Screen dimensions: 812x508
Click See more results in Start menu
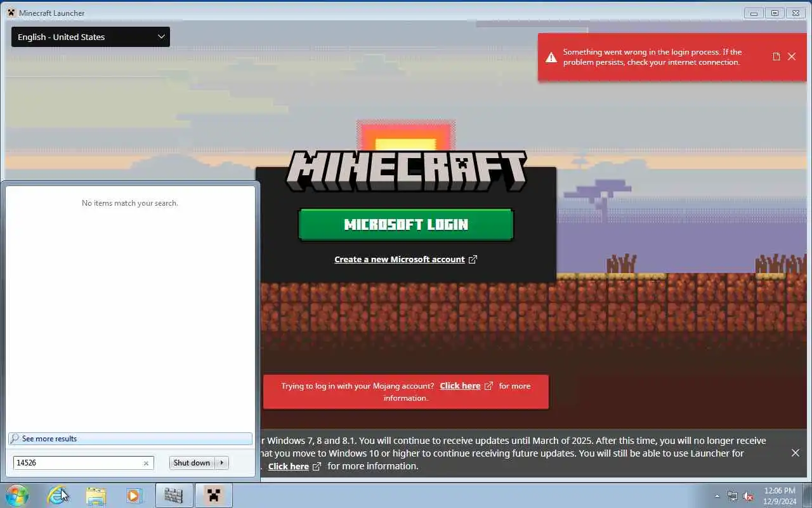point(130,439)
